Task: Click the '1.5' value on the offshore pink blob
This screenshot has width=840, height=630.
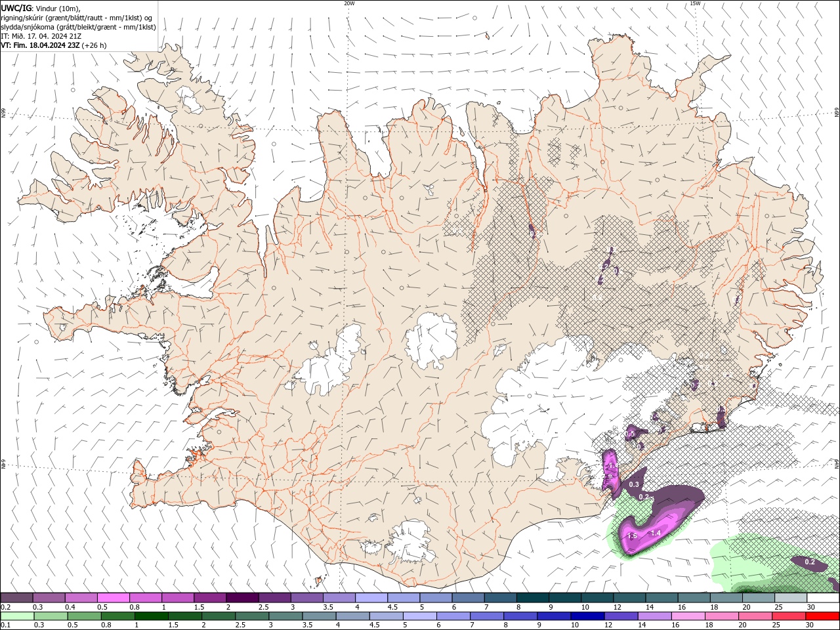Action: (633, 536)
